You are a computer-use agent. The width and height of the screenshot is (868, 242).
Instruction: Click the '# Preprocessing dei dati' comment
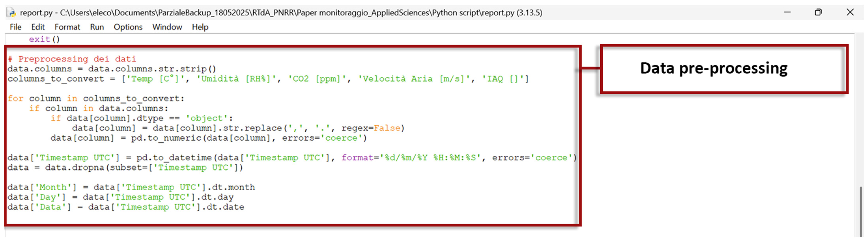[x=72, y=59]
